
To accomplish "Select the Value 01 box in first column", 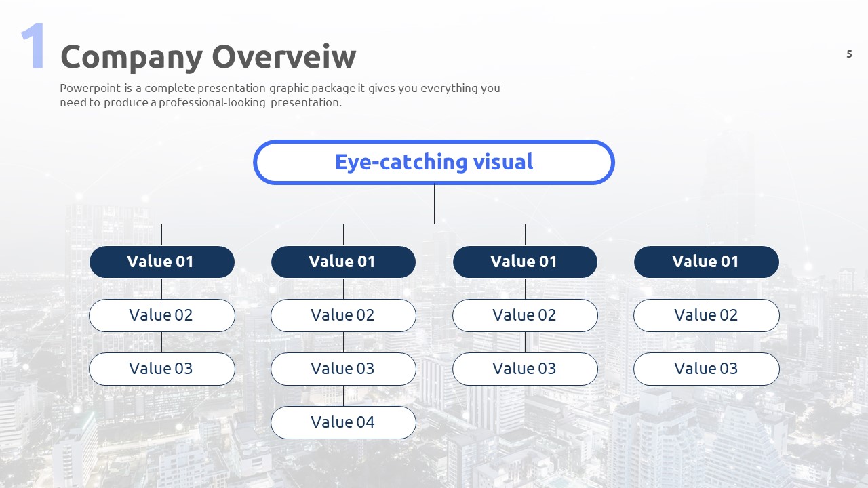I will pos(161,262).
